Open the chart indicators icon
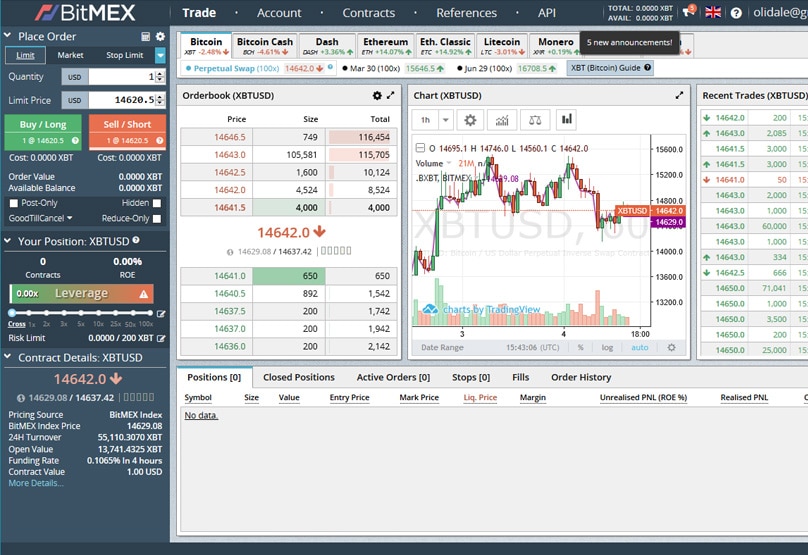This screenshot has width=808, height=555. (502, 119)
